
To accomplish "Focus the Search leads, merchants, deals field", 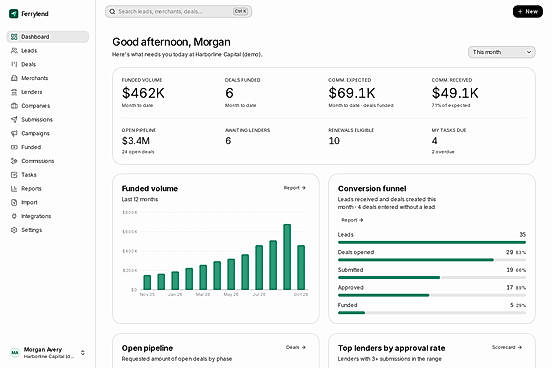I will [178, 12].
